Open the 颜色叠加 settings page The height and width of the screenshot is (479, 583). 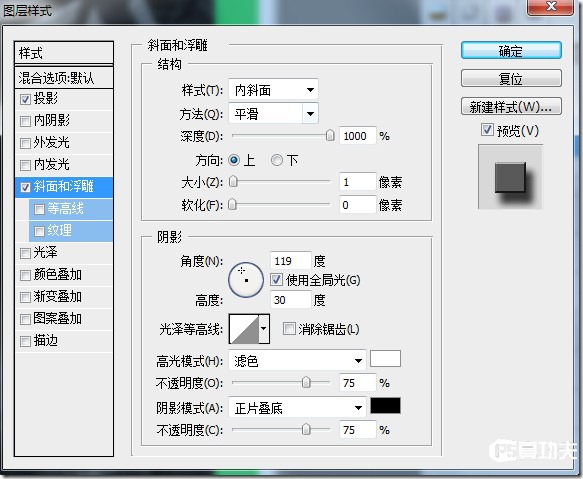pos(57,275)
